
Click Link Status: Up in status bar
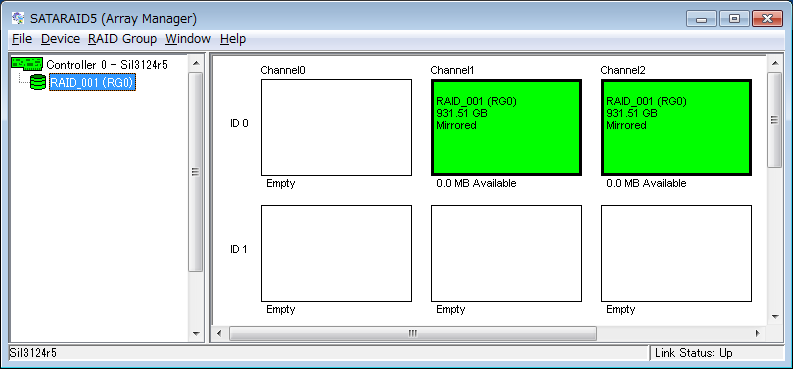pos(694,353)
